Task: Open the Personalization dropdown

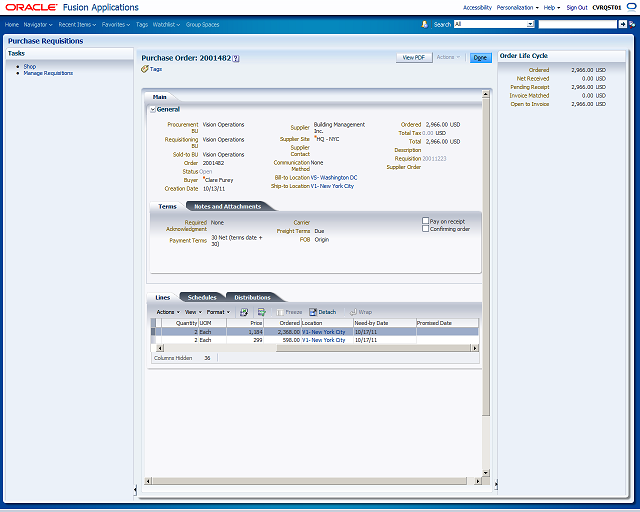Action: point(518,7)
